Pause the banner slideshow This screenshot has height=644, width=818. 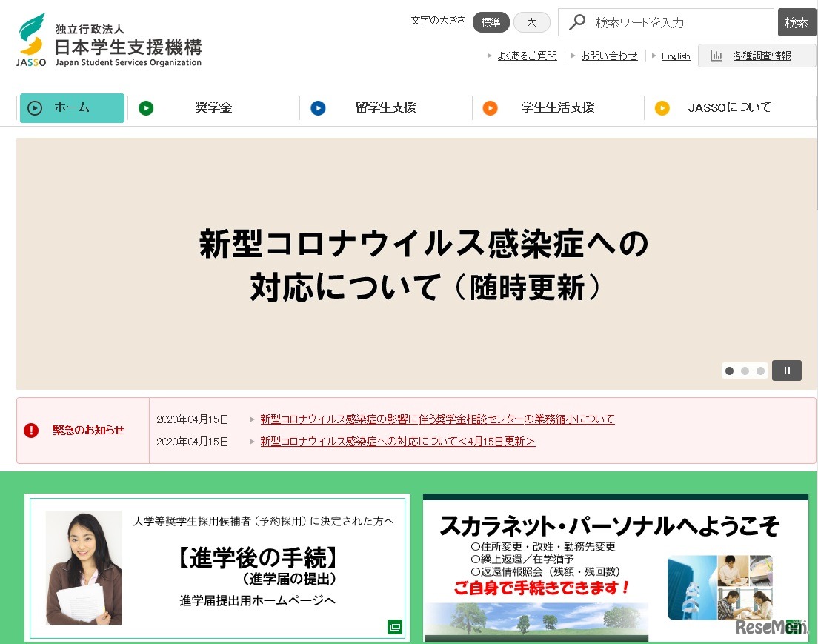click(787, 371)
